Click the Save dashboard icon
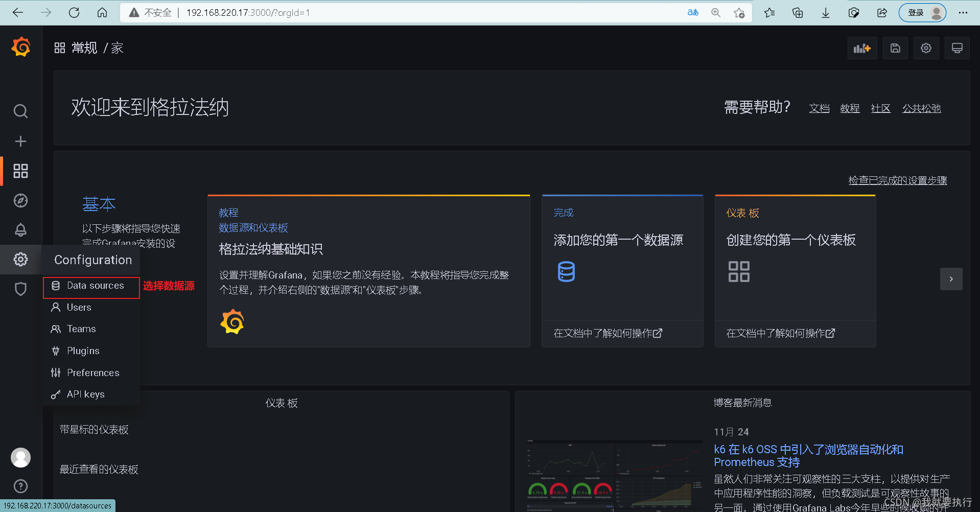980x512 pixels. pos(895,48)
